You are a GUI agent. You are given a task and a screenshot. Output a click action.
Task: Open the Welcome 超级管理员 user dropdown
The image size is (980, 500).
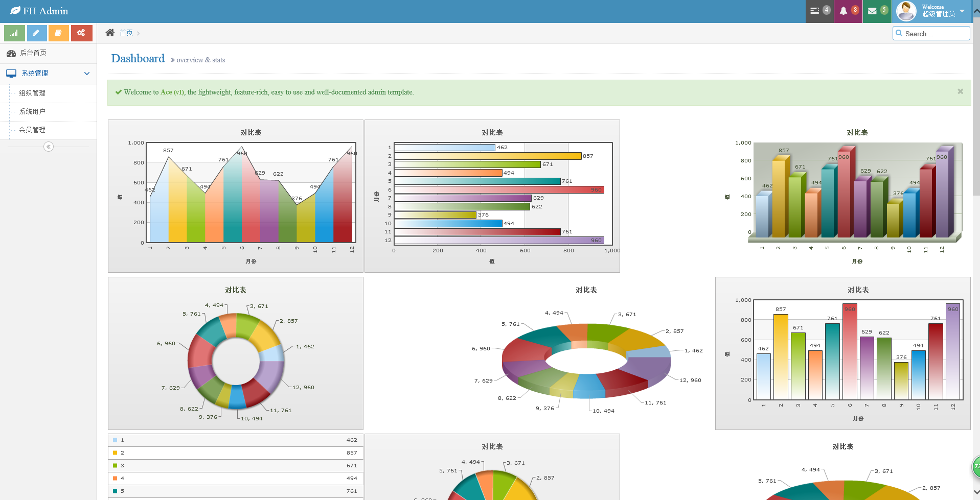[932, 11]
